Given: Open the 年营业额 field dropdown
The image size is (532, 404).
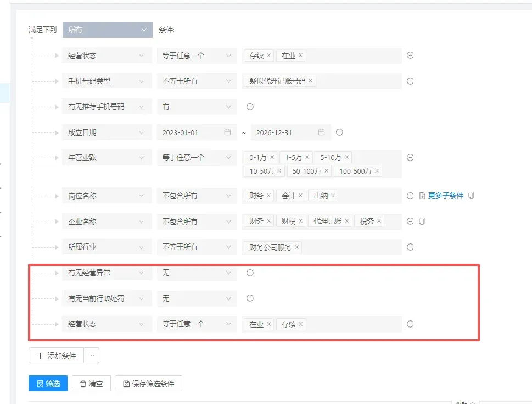Looking at the screenshot, I should (107, 157).
